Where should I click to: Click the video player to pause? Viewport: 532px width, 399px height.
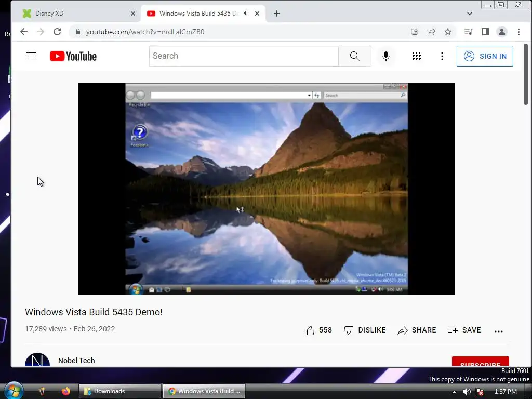point(267,189)
